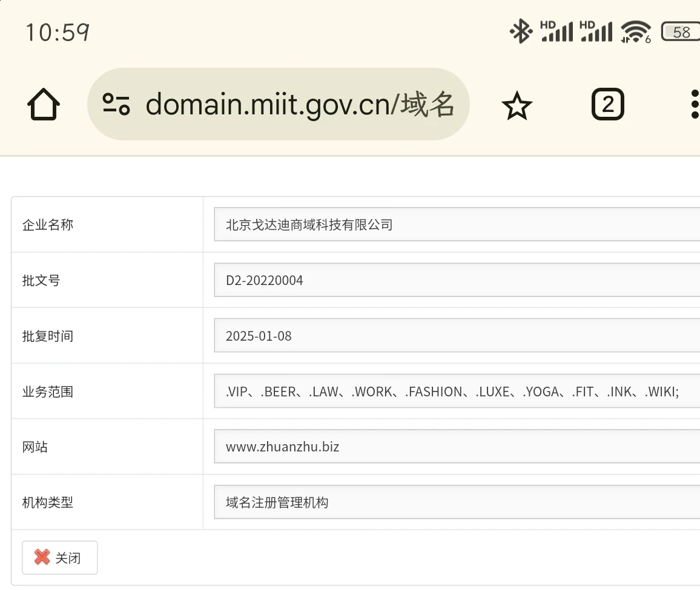This screenshot has height=590, width=700.
Task: Select the 企业名称 company name field
Action: click(457, 225)
